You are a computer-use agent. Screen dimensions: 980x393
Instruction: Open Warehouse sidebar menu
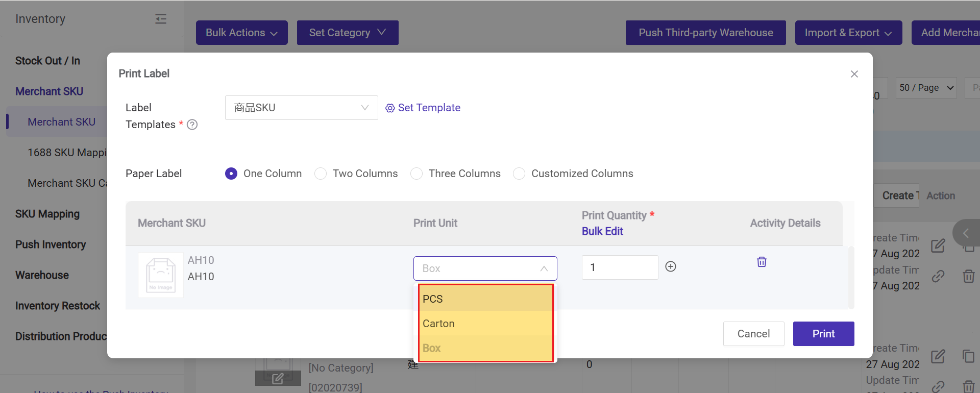pos(42,275)
